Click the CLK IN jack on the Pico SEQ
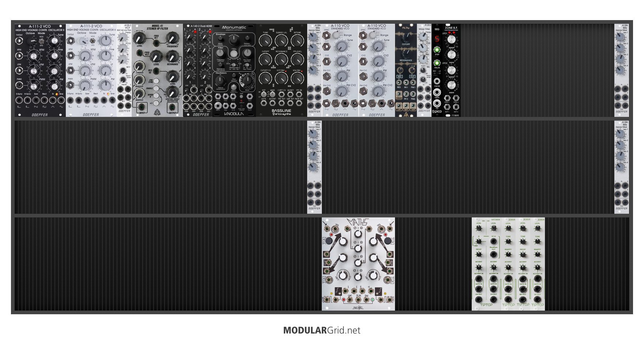The width and height of the screenshot is (644, 338). click(x=437, y=81)
